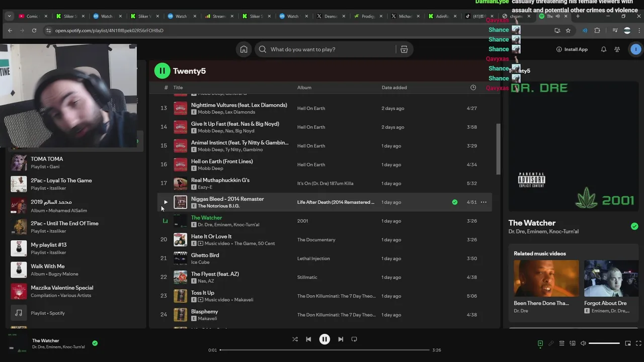
Task: Open the notifications bell in Spotify header
Action: tap(603, 49)
